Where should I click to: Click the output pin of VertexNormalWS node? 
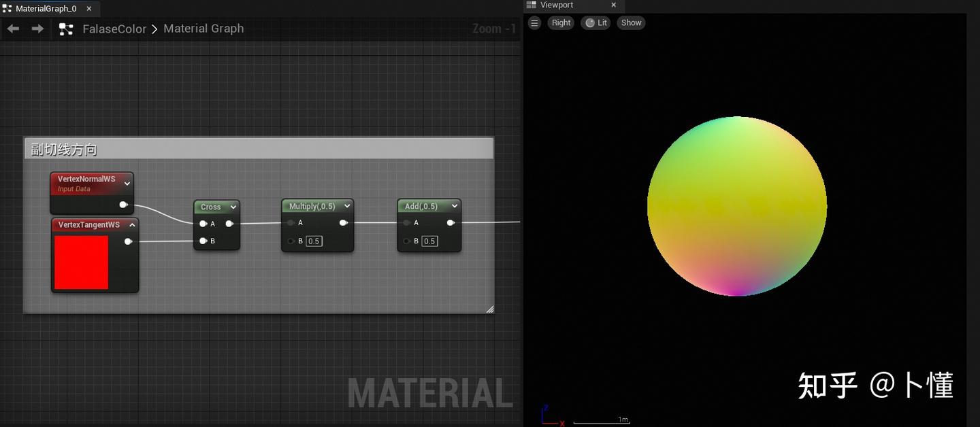(123, 204)
